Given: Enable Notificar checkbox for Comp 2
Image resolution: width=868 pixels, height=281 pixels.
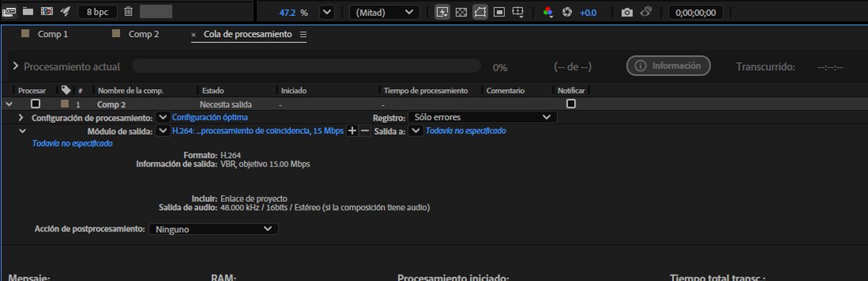Looking at the screenshot, I should 571,104.
